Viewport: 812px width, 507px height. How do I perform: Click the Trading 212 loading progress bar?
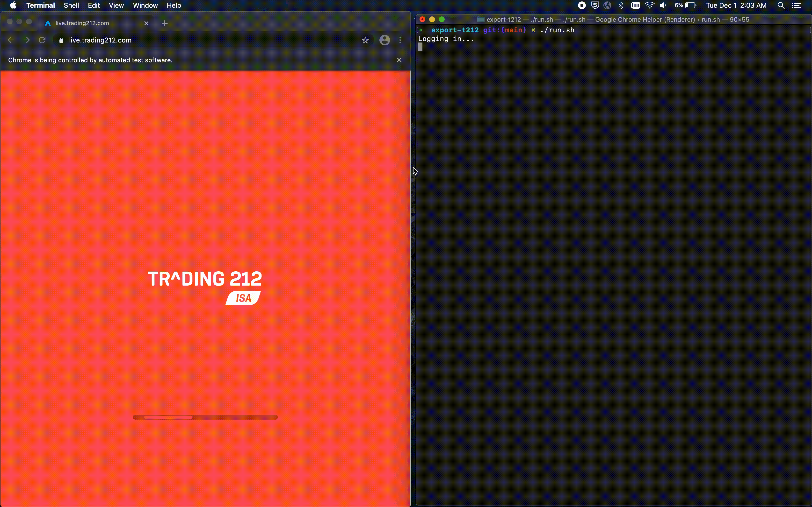pyautogui.click(x=205, y=417)
